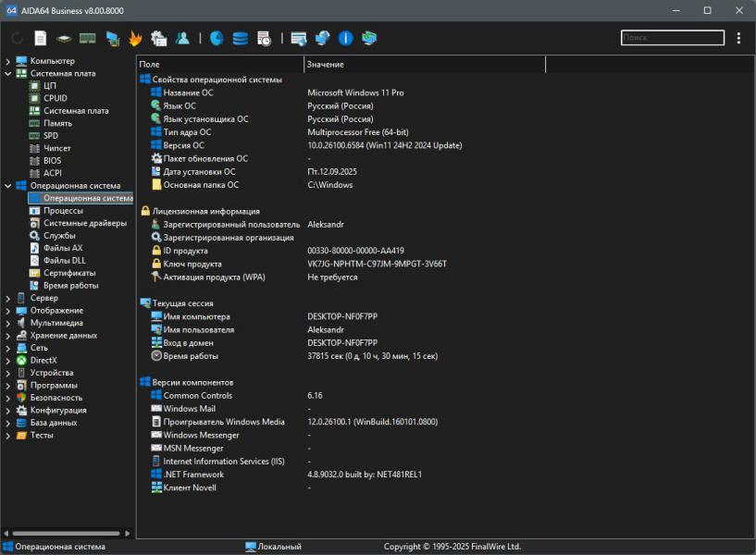The image size is (756, 555).
Task: Click the tree panel horizontal scrollbar
Action: [x=67, y=533]
